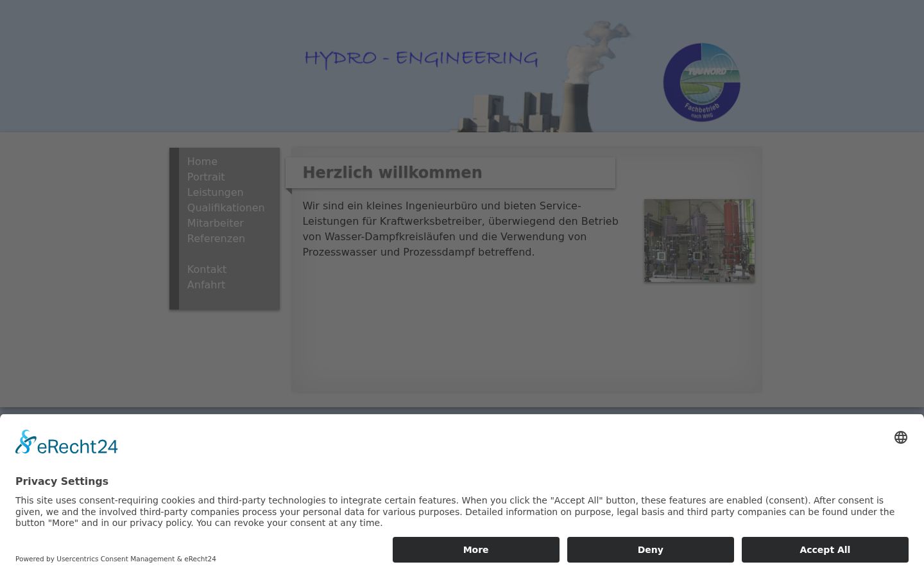The image size is (924, 578).
Task: Click the water treatment plant thumbnail
Action: (699, 240)
